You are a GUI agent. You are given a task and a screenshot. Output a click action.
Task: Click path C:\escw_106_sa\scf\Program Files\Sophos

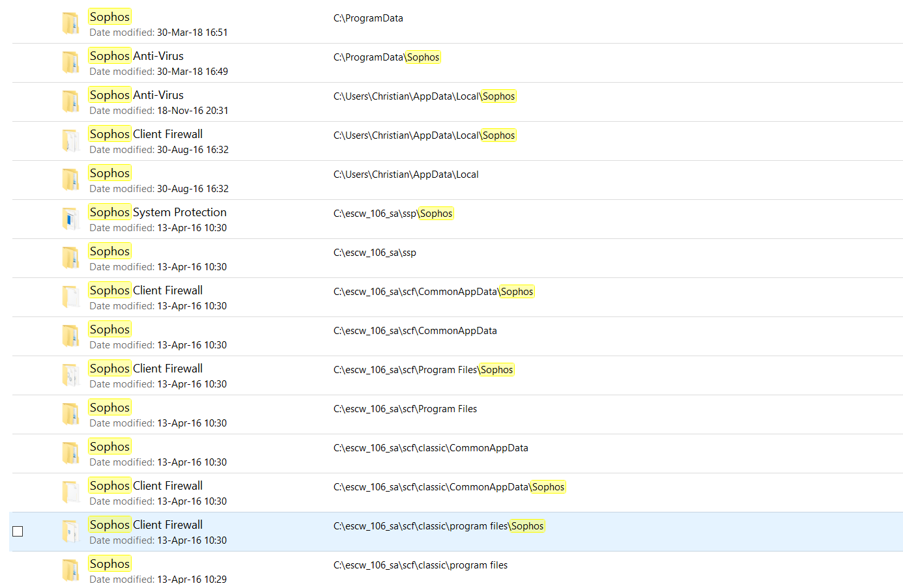[x=423, y=370]
